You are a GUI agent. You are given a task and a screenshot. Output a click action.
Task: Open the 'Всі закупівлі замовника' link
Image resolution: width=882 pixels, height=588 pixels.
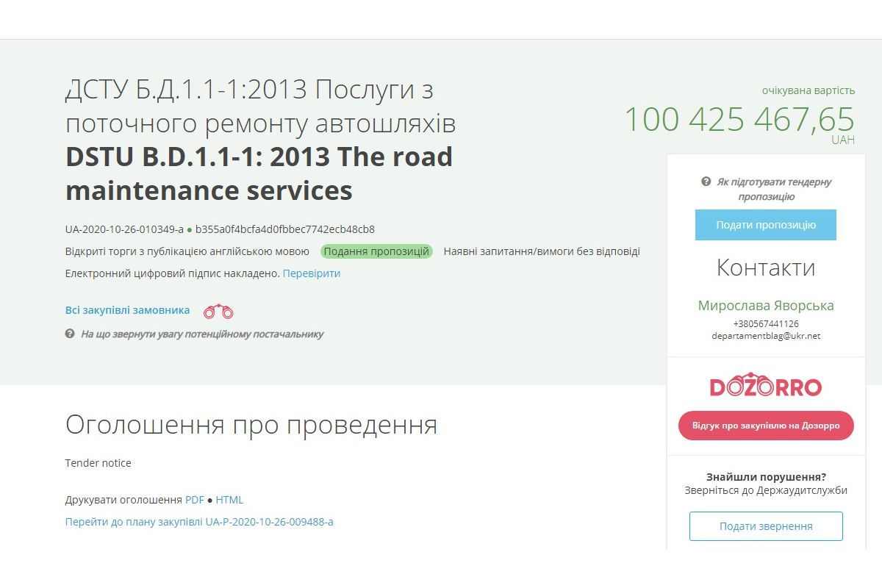pyautogui.click(x=127, y=310)
